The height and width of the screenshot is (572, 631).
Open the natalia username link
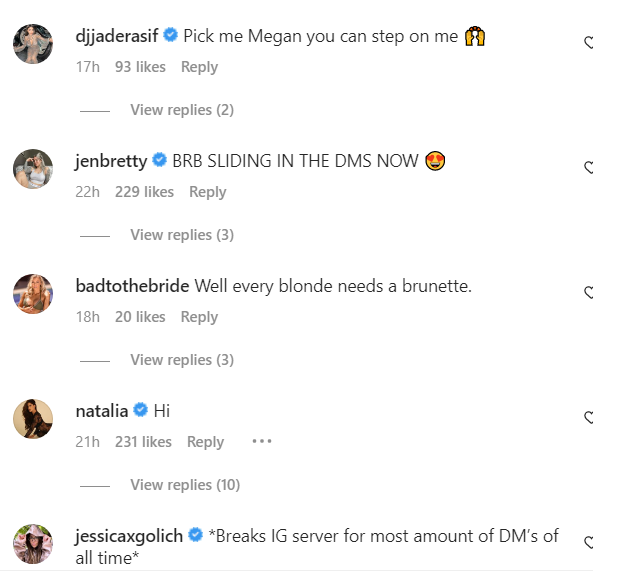point(102,411)
